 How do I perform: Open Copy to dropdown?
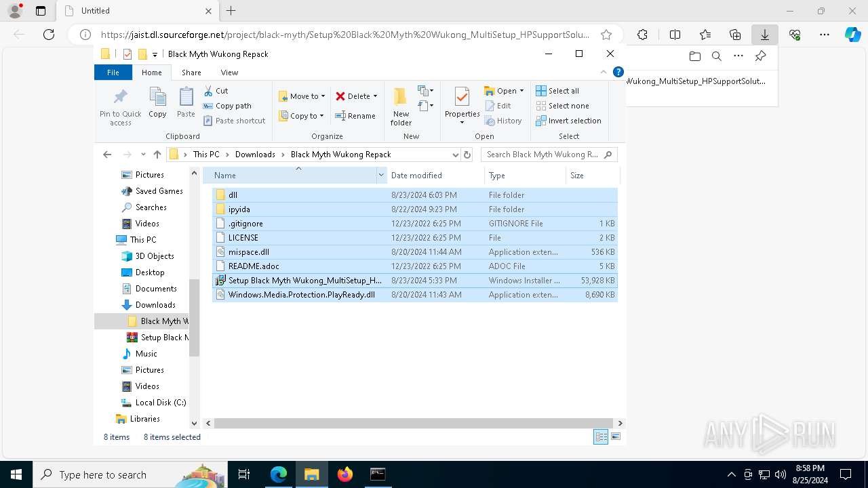pos(302,116)
